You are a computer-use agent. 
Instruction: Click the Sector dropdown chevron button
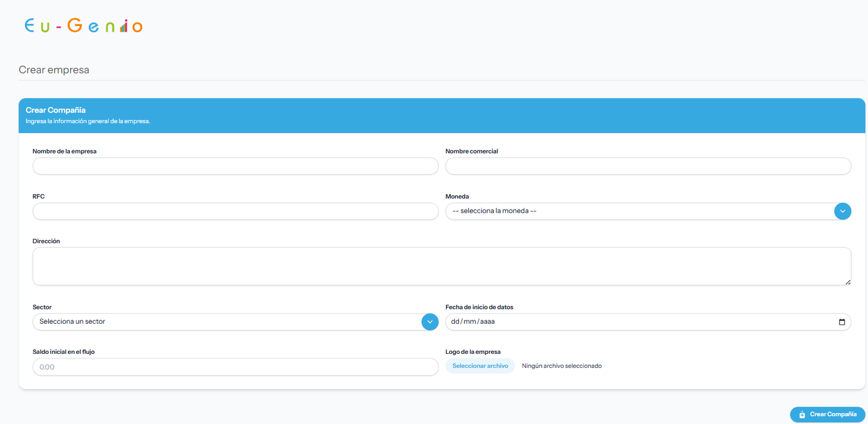pyautogui.click(x=430, y=322)
